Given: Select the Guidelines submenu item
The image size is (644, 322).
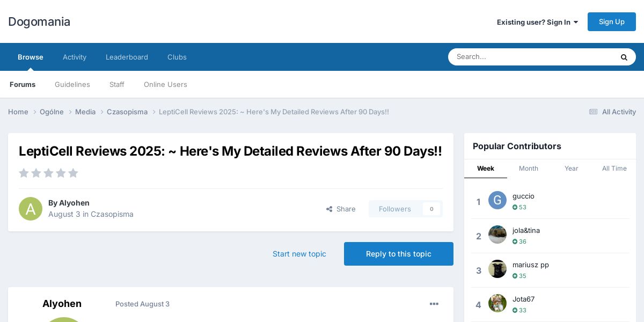Looking at the screenshot, I should click(72, 84).
